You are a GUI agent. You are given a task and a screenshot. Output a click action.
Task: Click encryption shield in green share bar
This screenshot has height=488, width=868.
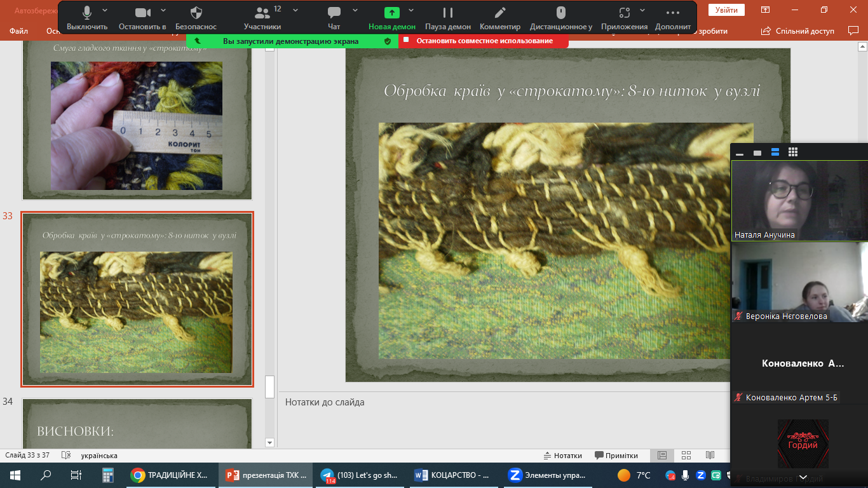pyautogui.click(x=388, y=41)
